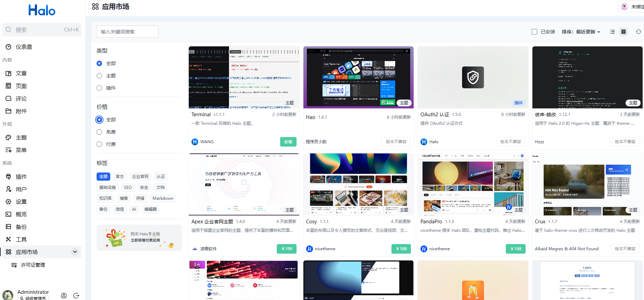
Task: Click the 应用市场 app store icon in sidebar
Action: (9, 252)
